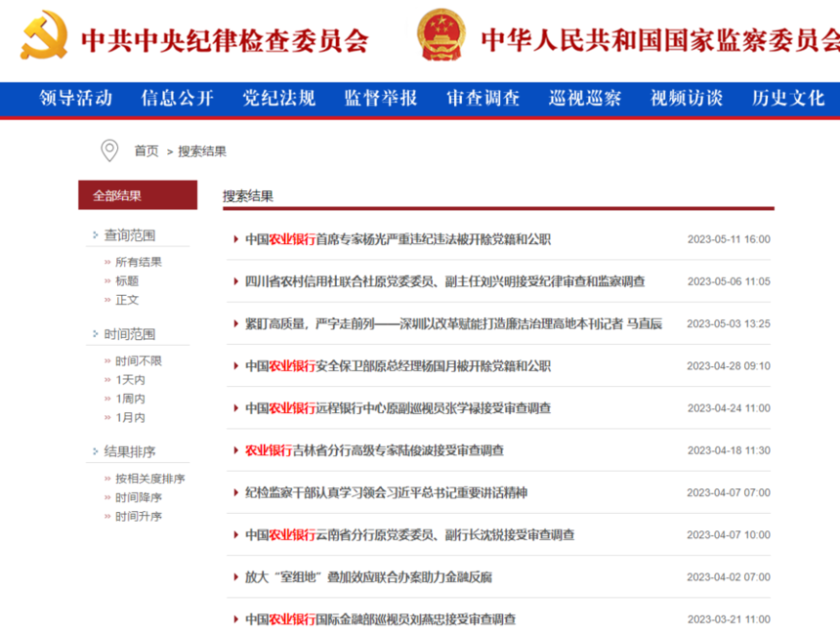The width and height of the screenshot is (840, 635).
Task: Click the 中共中央纪律检查委员会 title
Action: [x=225, y=41]
